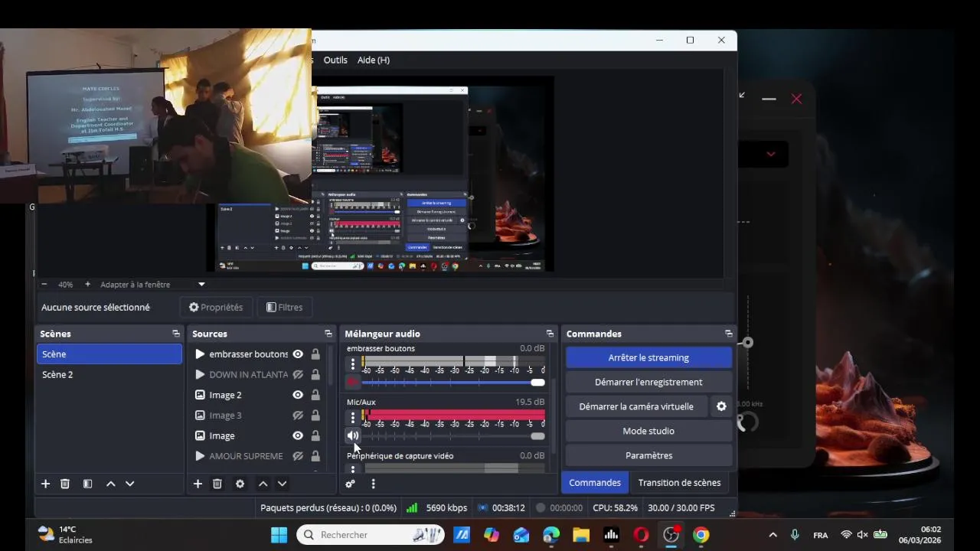
Task: Pop out the Commandes dock
Action: tap(728, 334)
